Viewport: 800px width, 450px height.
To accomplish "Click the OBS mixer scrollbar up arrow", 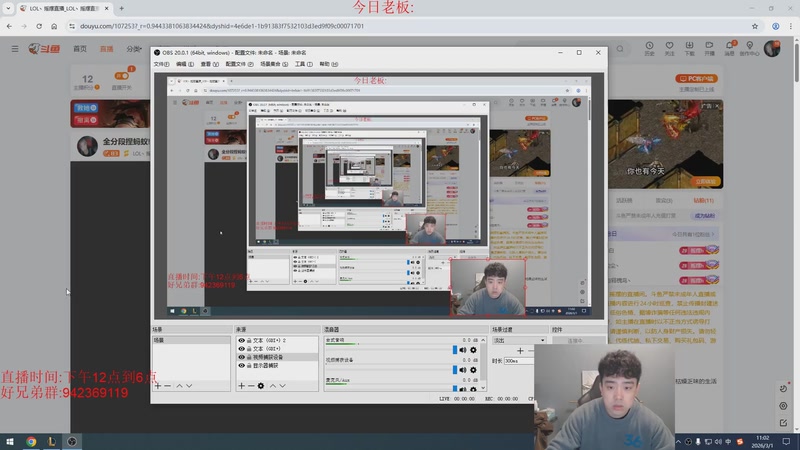I will (x=483, y=340).
